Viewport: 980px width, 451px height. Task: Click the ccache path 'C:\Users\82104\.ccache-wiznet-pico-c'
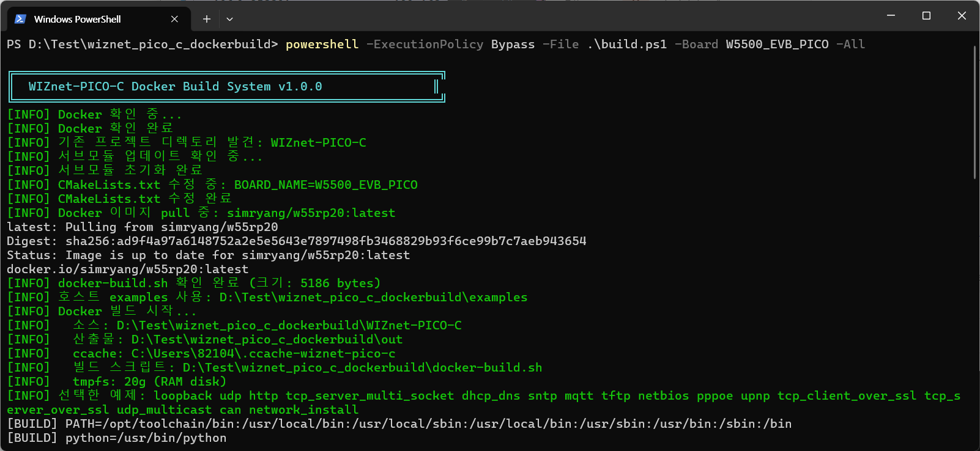[x=263, y=354]
